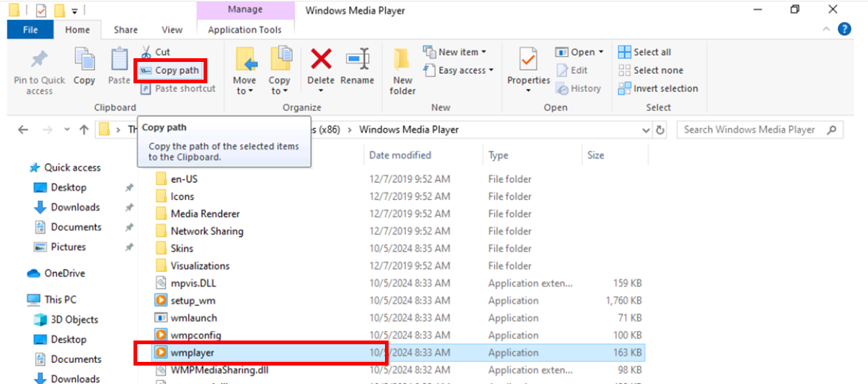Click the Copy icon in Clipboard group
This screenshot has height=384, width=868.
pyautogui.click(x=84, y=61)
